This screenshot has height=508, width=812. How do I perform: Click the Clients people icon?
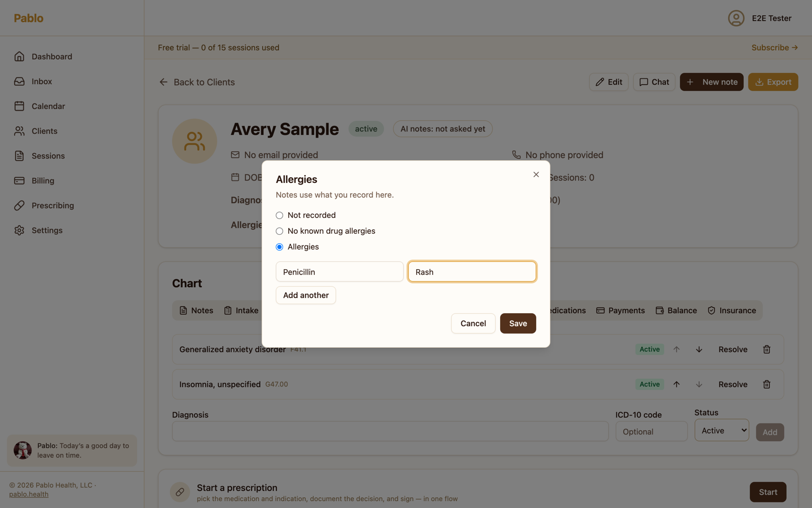coord(19,131)
